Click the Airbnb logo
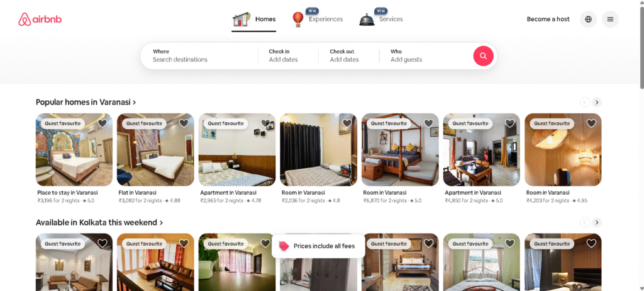The width and height of the screenshot is (644, 291). [x=40, y=20]
